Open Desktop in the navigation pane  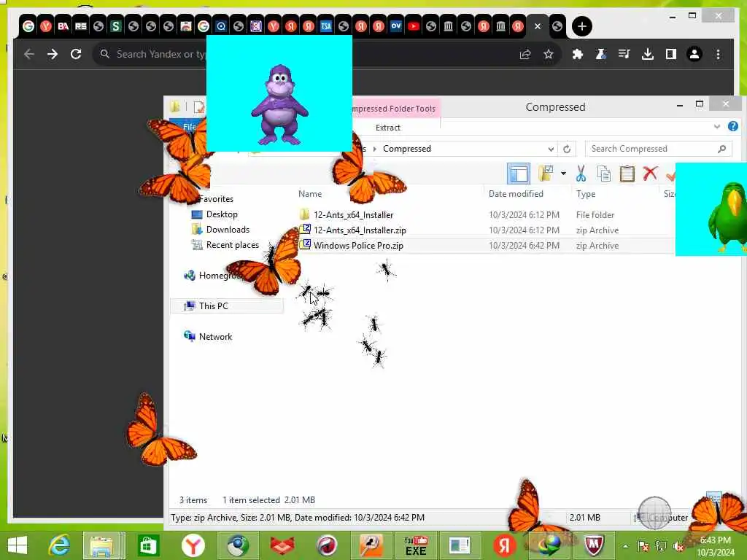pos(222,214)
